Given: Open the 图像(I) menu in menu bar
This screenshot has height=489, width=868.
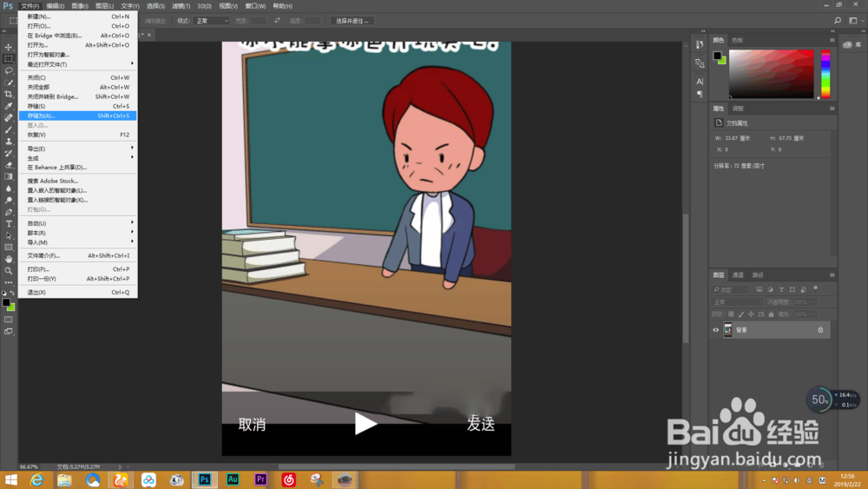Looking at the screenshot, I should (80, 6).
